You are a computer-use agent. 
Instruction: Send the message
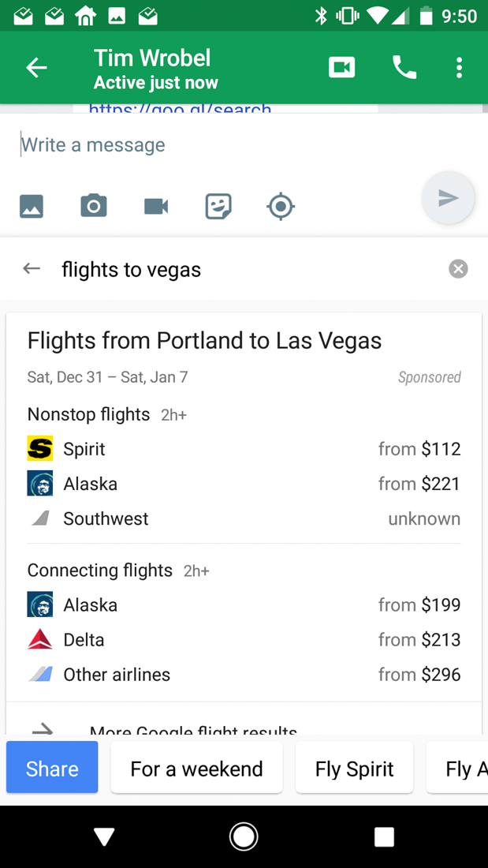click(448, 198)
